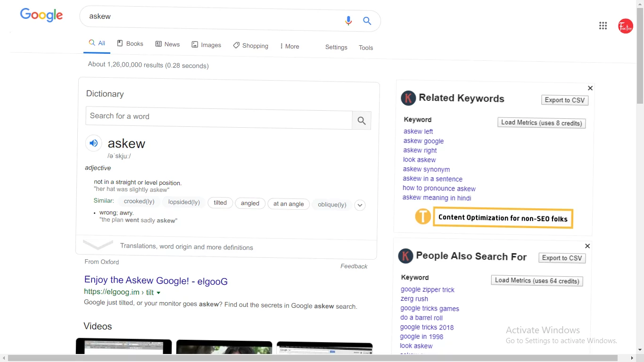The image size is (644, 362).
Task: Open the Google apps grid
Action: tap(603, 26)
